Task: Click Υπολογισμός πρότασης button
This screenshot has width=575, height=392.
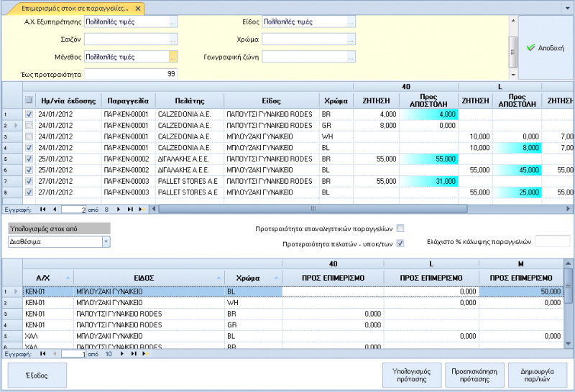Action: (x=412, y=375)
